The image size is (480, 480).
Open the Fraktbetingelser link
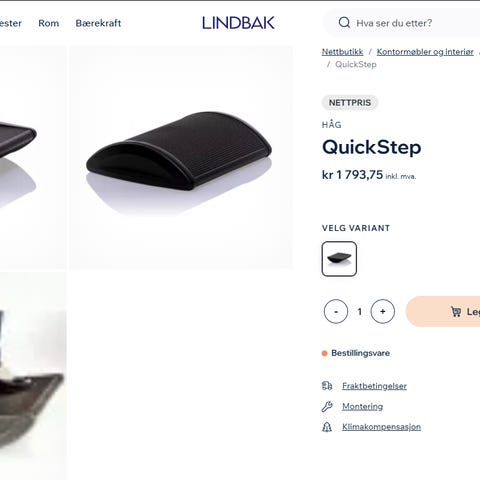374,386
